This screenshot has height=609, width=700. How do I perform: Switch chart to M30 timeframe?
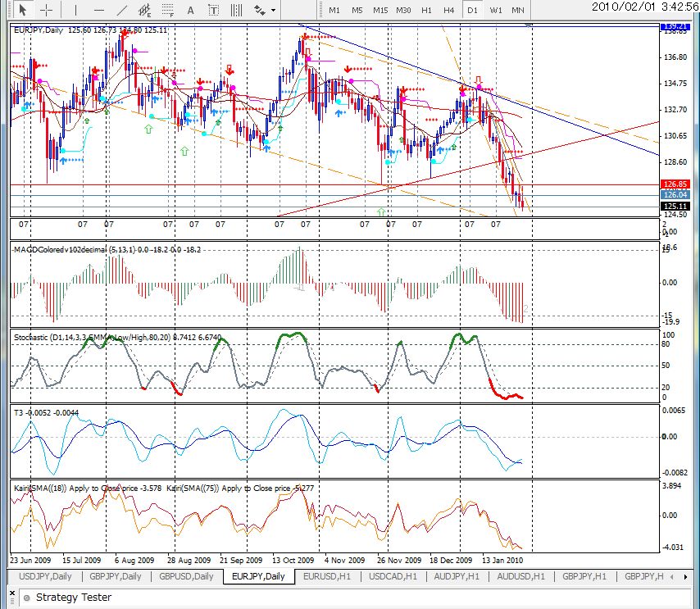[403, 10]
